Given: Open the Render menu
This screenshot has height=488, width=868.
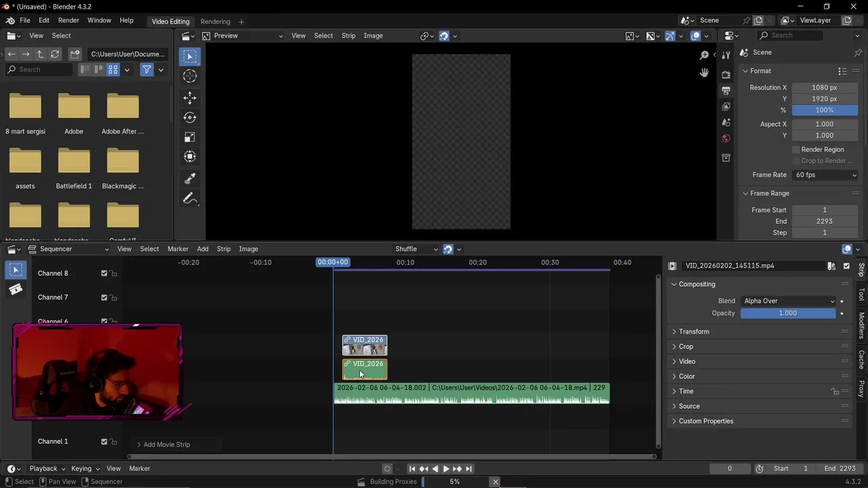Looking at the screenshot, I should tap(68, 20).
